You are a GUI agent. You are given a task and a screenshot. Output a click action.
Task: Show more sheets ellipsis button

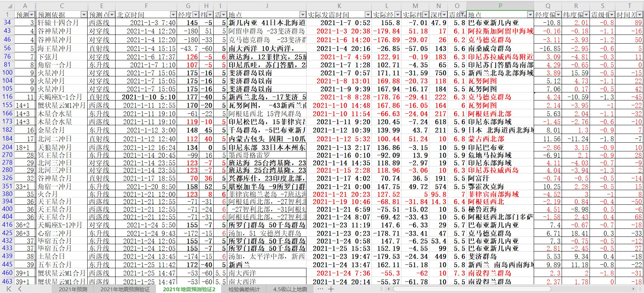(x=320, y=289)
